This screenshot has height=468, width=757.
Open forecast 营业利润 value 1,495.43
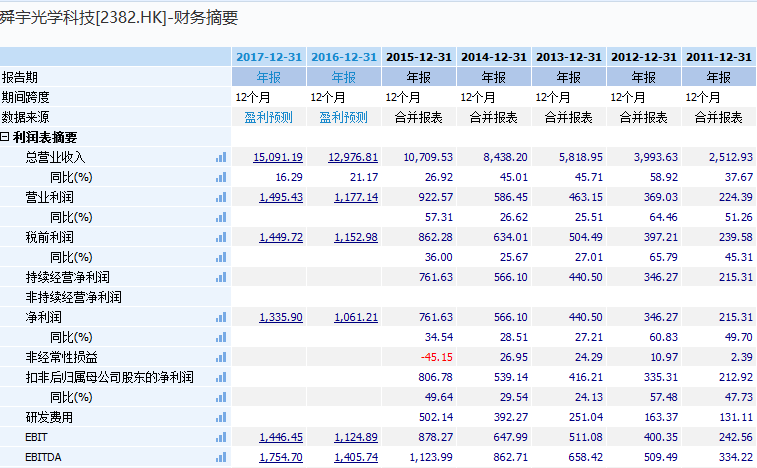[x=281, y=198]
